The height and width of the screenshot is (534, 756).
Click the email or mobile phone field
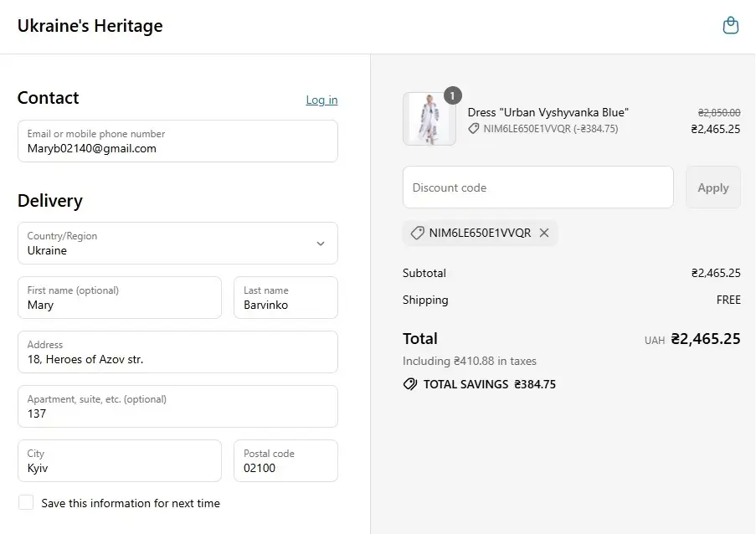[177, 141]
